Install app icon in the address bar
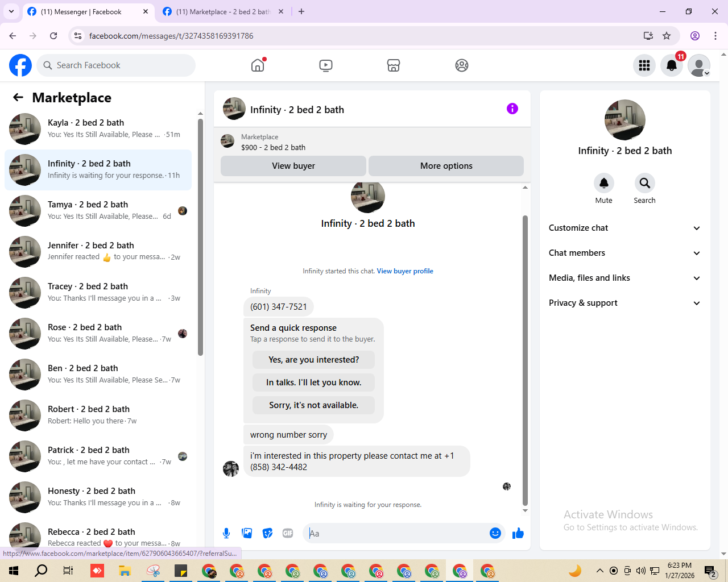Image resolution: width=728 pixels, height=582 pixels. pyautogui.click(x=648, y=36)
